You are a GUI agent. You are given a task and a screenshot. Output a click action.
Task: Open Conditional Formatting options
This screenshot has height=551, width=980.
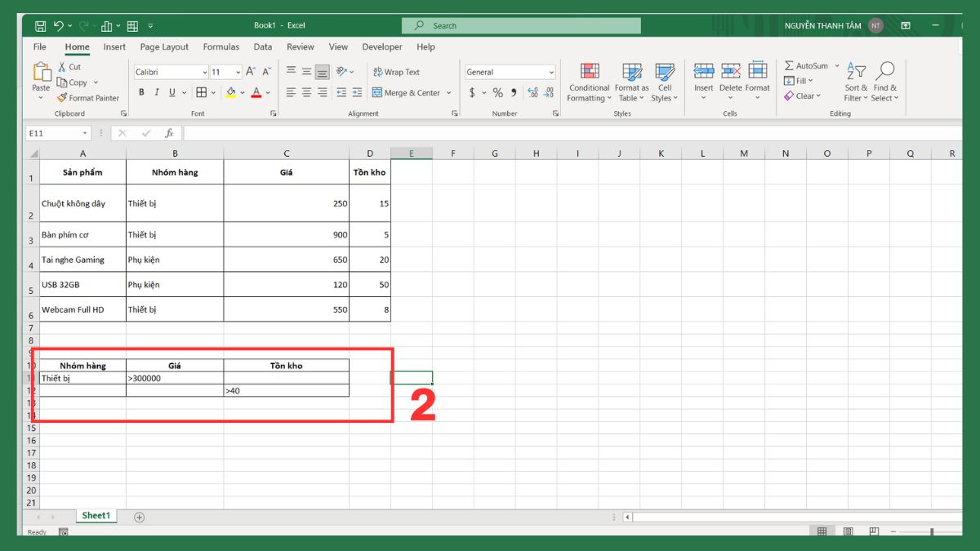coord(588,82)
